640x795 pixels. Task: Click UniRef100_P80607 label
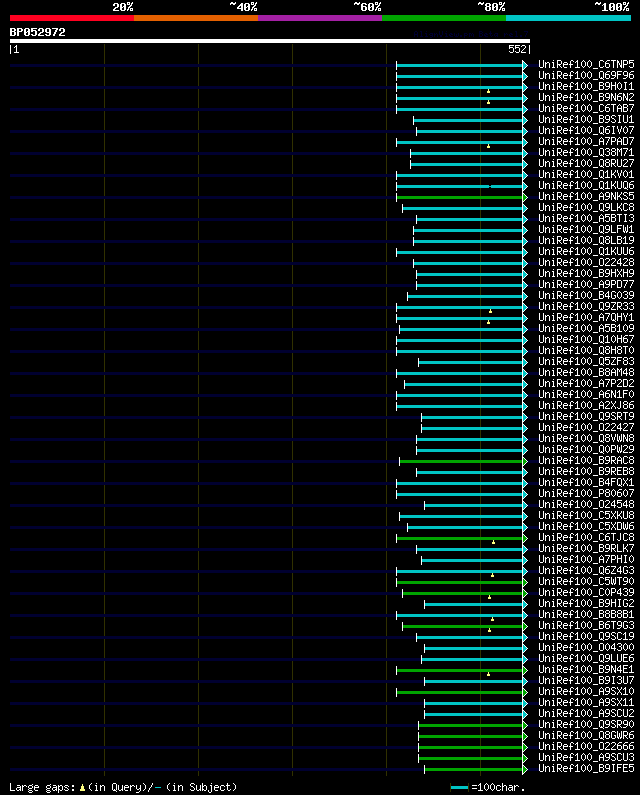[x=586, y=493]
